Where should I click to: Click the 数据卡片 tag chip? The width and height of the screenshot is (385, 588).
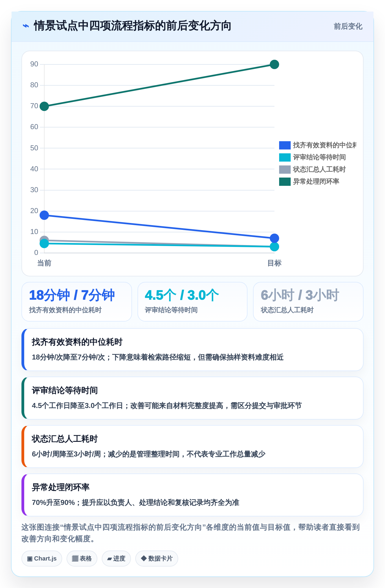(157, 559)
